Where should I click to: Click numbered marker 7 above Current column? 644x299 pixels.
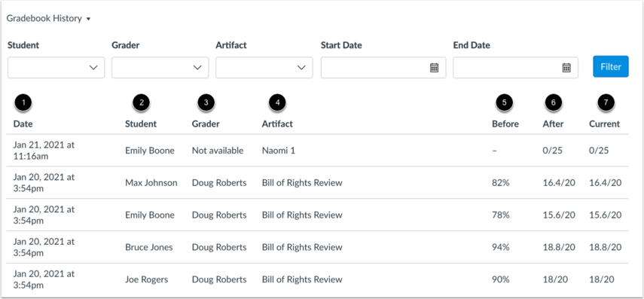606,103
